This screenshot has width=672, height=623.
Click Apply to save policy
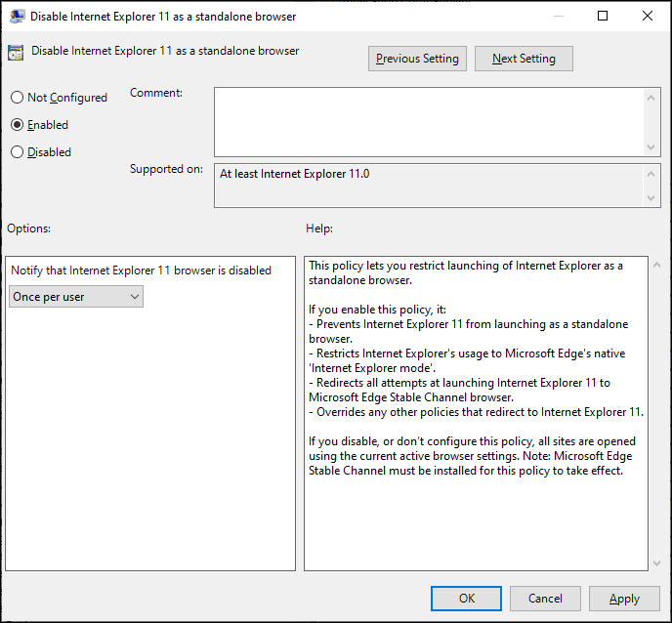[624, 599]
